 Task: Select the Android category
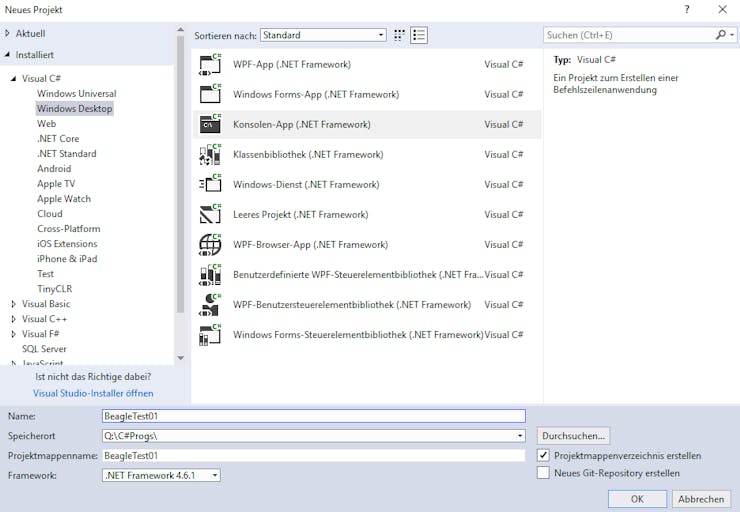[54, 168]
